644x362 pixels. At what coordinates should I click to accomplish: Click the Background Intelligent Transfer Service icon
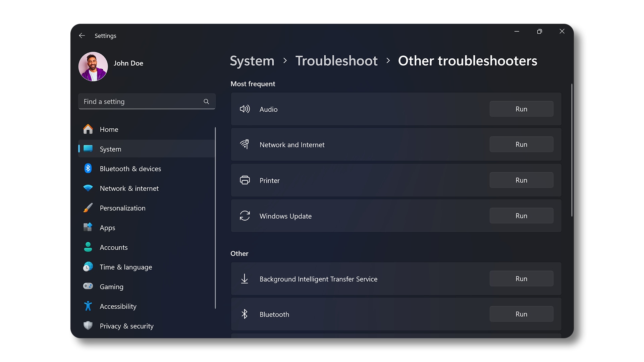tap(245, 279)
